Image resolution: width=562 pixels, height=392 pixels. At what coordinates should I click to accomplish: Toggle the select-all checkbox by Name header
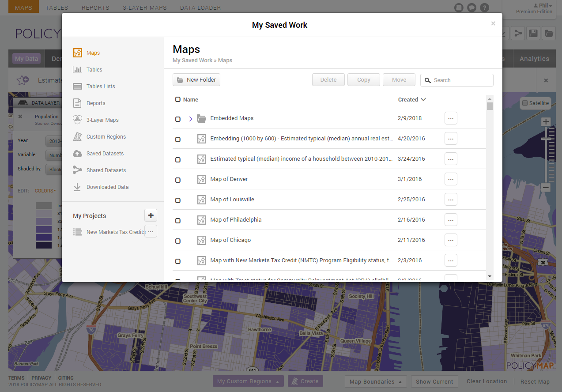click(178, 99)
